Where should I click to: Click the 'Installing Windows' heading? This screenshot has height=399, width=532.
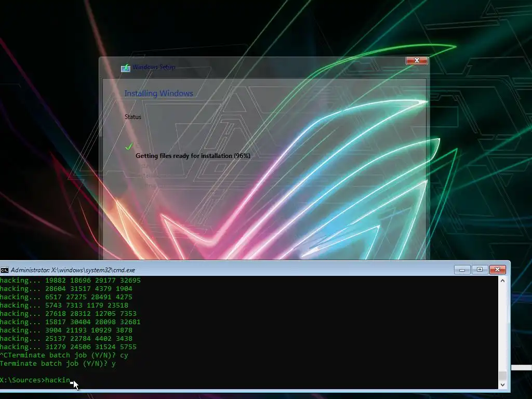[159, 94]
